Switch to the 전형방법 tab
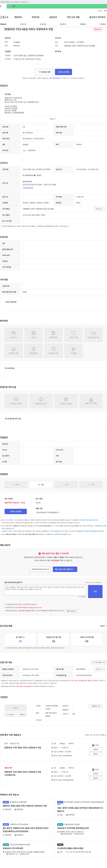This screenshot has height=868, width=107. (83, 24)
